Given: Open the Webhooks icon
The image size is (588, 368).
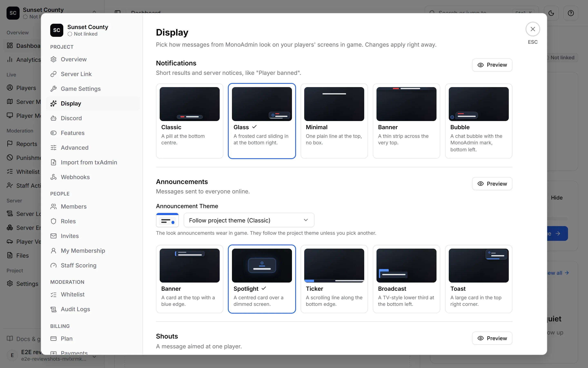Looking at the screenshot, I should [x=53, y=177].
